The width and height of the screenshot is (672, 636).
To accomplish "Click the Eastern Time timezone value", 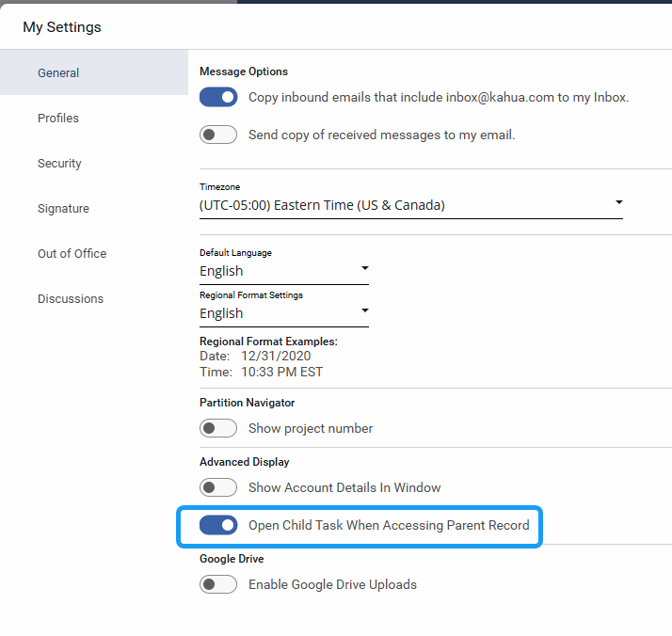I will click(x=322, y=205).
